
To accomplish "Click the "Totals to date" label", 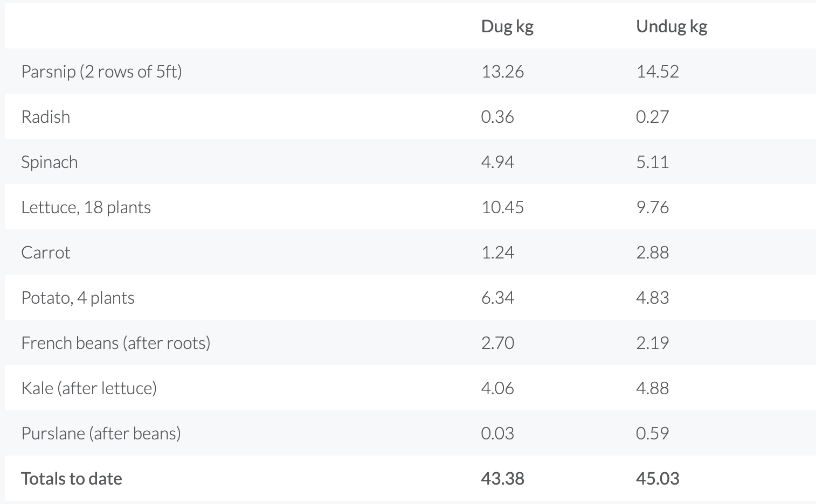I will 72,479.
